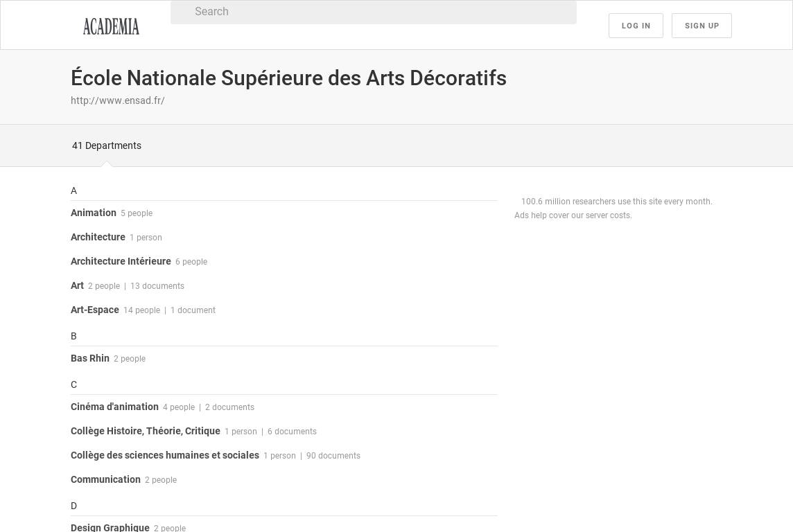Open Architecture Intérieure department
The image size is (793, 532).
click(121, 261)
